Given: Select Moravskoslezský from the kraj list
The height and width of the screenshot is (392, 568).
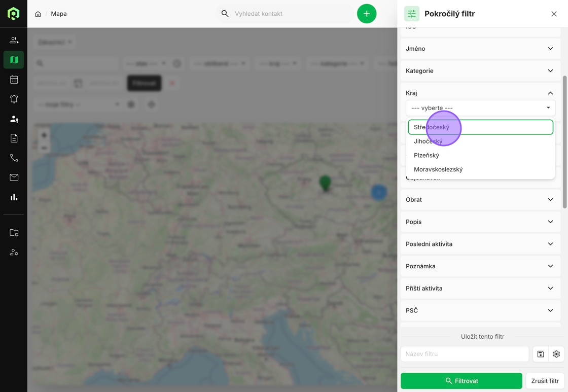Looking at the screenshot, I should point(480,169).
